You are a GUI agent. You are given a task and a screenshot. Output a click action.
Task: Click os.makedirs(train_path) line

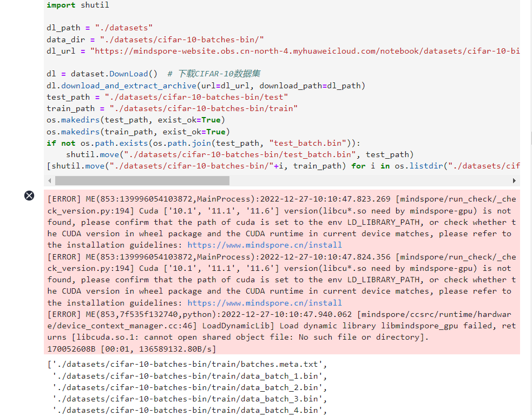pyautogui.click(x=138, y=132)
